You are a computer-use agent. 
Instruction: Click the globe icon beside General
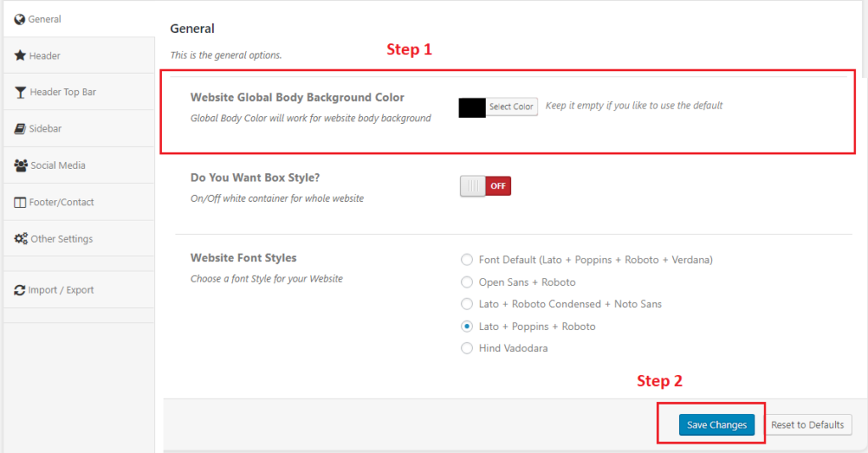(x=19, y=19)
